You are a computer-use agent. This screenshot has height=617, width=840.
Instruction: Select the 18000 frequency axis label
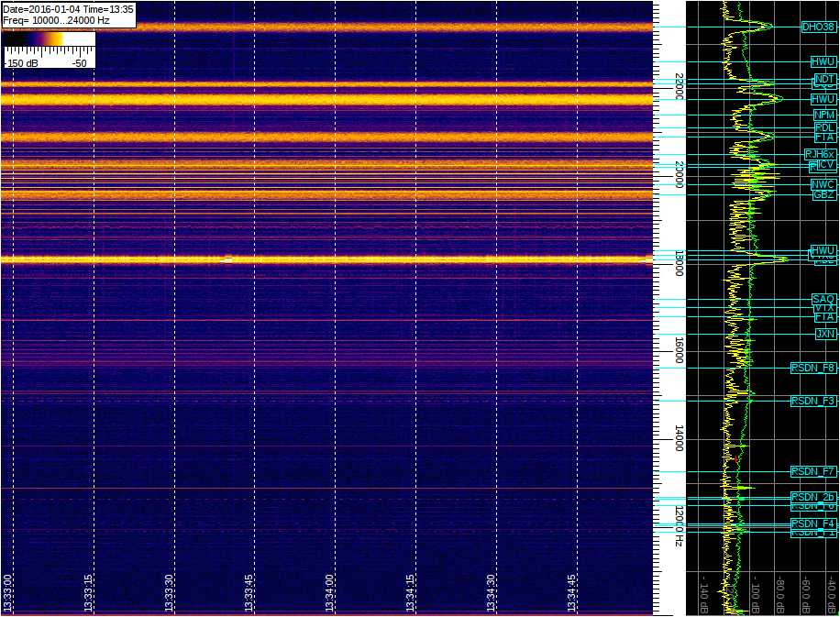click(x=679, y=263)
